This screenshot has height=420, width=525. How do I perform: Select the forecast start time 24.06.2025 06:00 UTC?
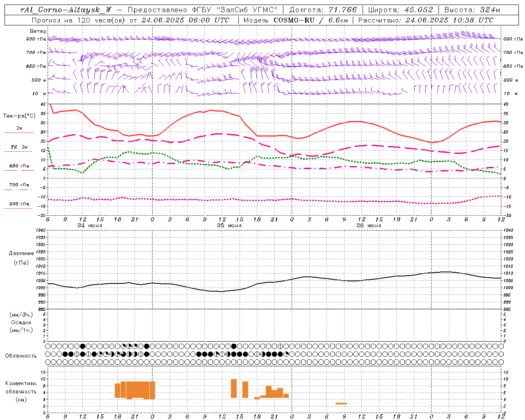(185, 20)
